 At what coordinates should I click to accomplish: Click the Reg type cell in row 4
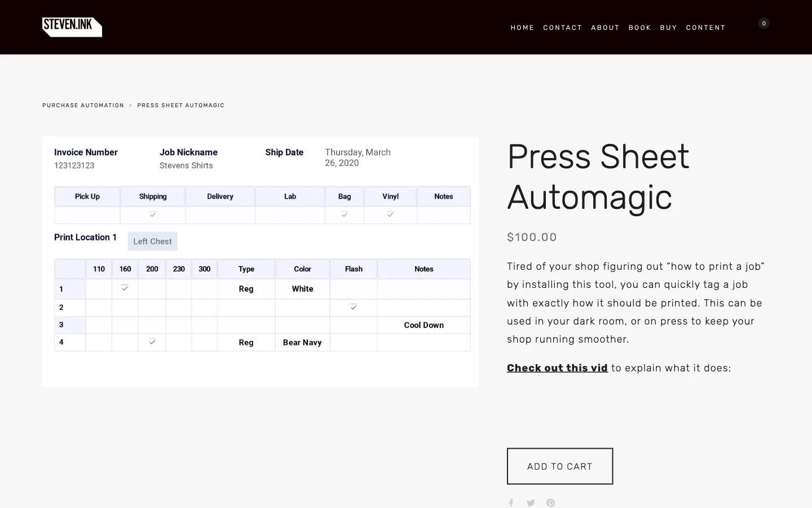[x=246, y=343]
